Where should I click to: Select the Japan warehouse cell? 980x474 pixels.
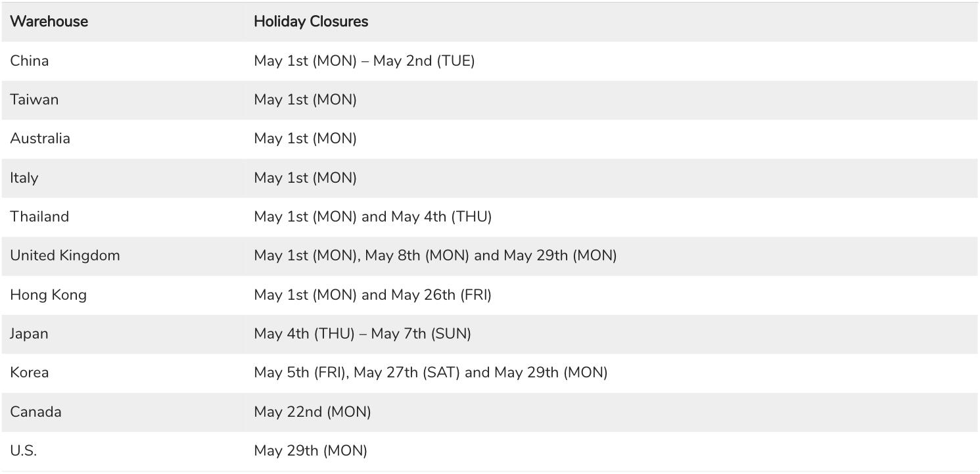point(29,334)
